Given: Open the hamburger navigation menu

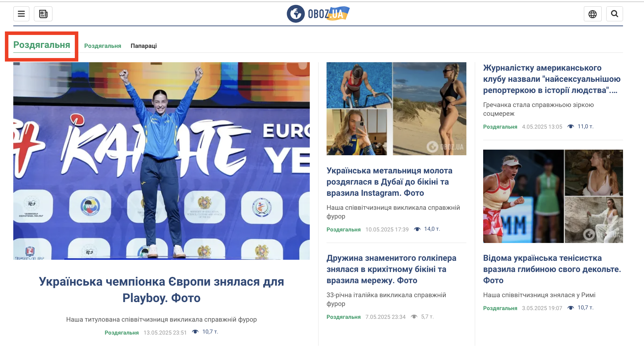Looking at the screenshot, I should click(x=21, y=14).
